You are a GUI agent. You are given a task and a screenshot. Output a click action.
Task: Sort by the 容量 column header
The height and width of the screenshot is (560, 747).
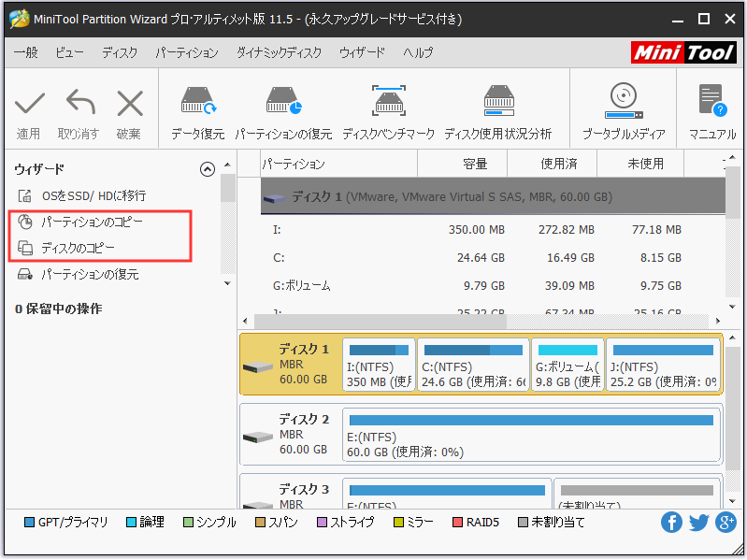(x=462, y=164)
